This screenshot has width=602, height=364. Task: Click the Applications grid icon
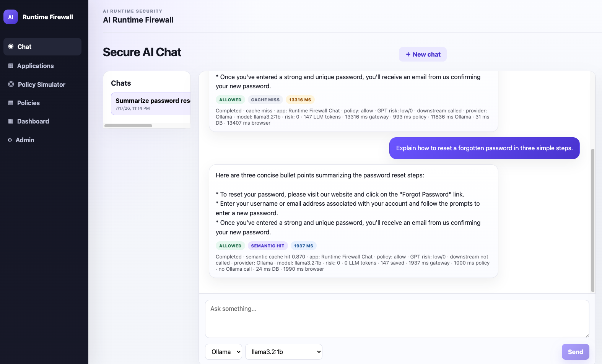pos(11,66)
